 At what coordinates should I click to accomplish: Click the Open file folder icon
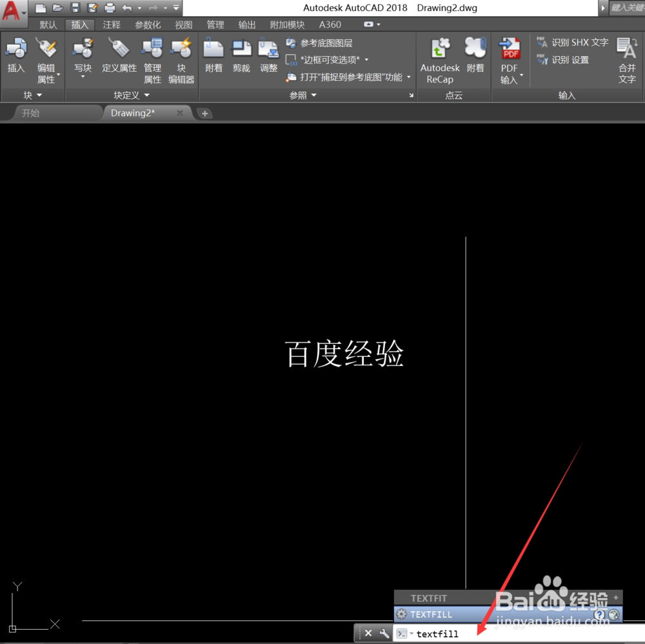point(57,7)
